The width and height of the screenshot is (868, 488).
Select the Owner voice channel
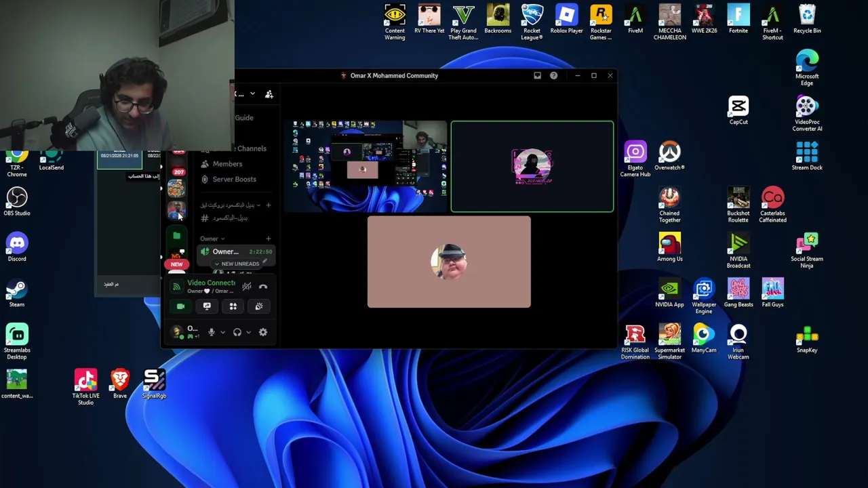point(235,251)
